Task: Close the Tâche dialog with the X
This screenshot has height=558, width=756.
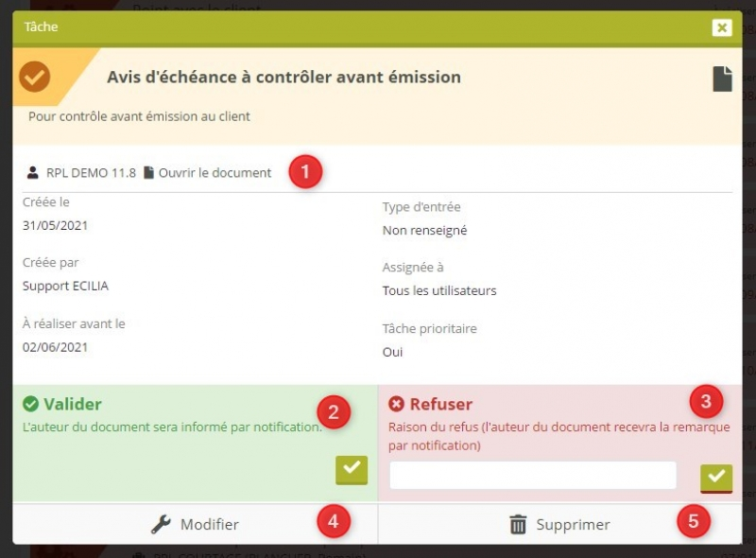Action: pos(722,27)
